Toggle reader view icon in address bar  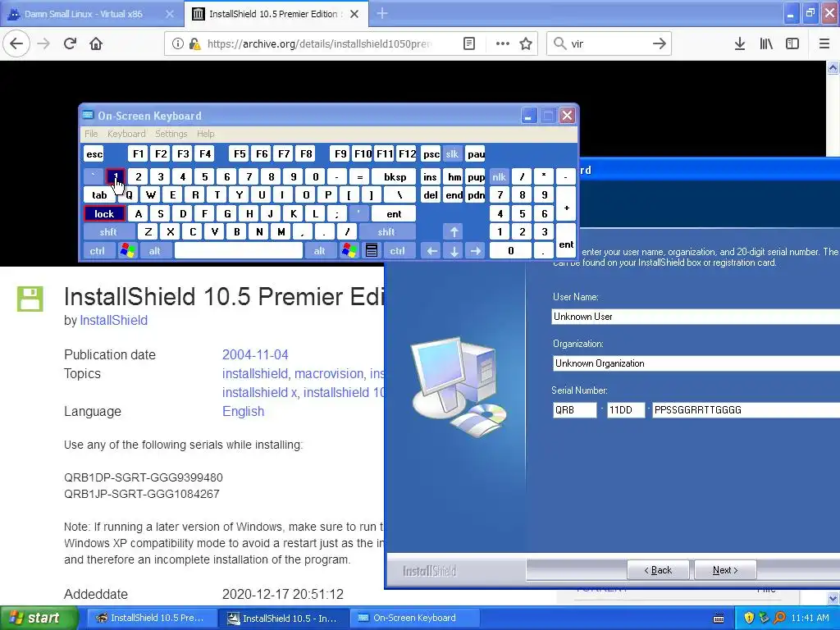click(468, 43)
